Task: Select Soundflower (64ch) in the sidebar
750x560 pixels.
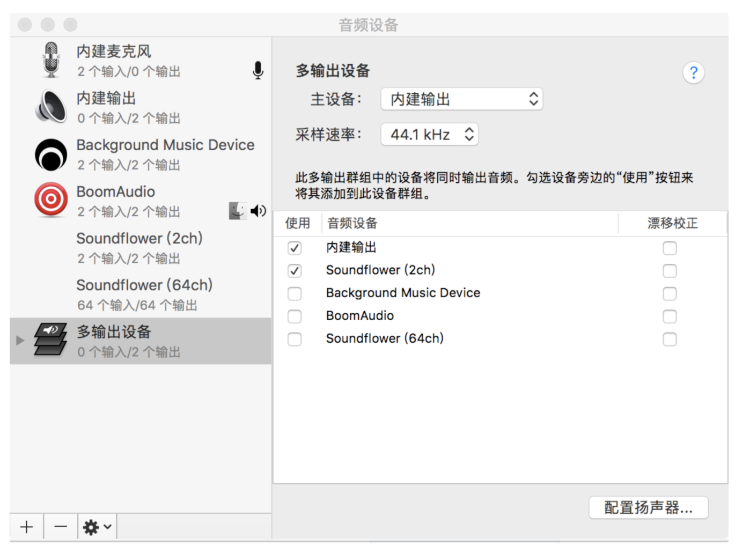Action: pyautogui.click(x=141, y=294)
